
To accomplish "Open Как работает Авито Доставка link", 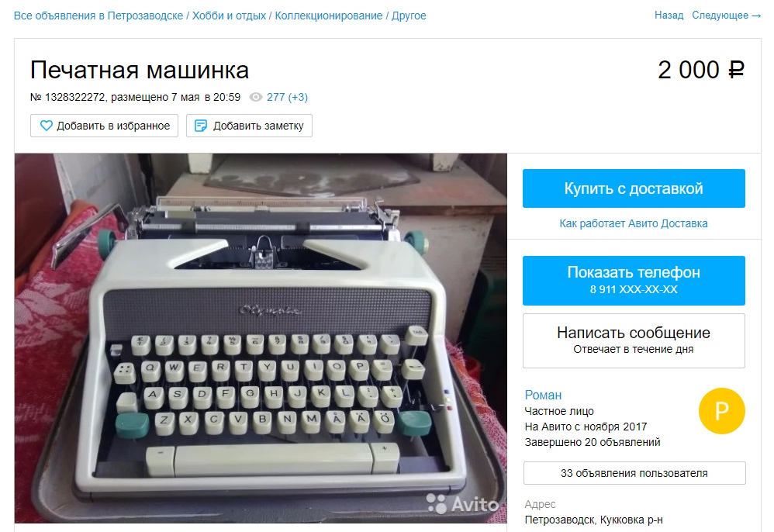I will 634,223.
